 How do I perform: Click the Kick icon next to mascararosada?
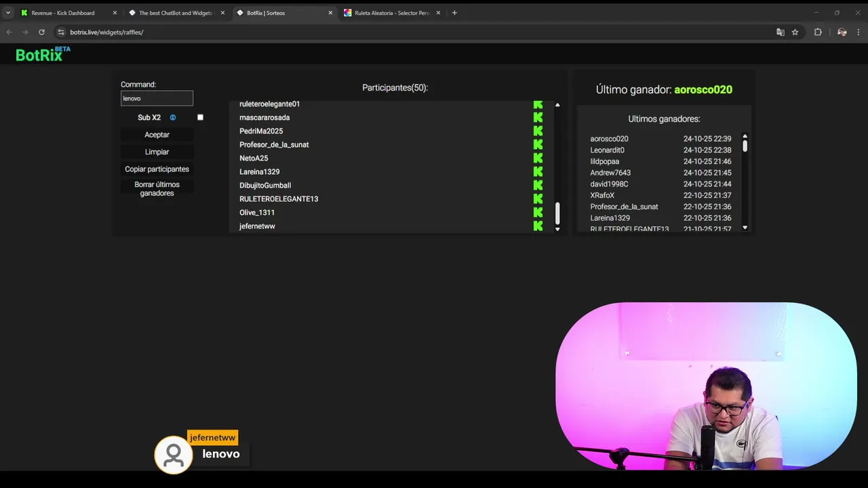(x=538, y=117)
